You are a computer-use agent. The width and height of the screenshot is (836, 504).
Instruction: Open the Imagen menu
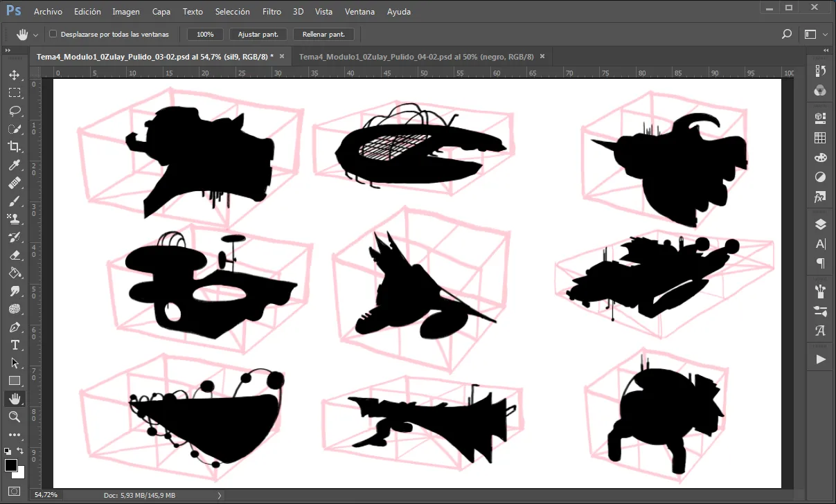(126, 12)
